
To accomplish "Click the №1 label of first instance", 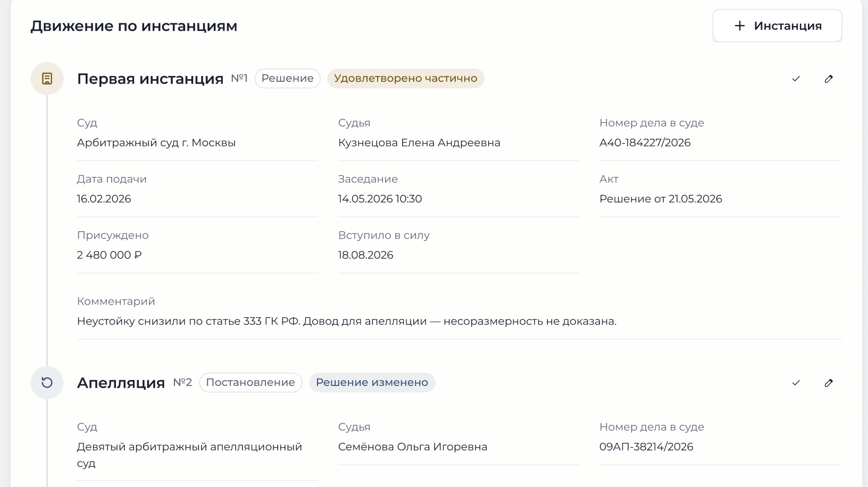I will pyautogui.click(x=239, y=78).
